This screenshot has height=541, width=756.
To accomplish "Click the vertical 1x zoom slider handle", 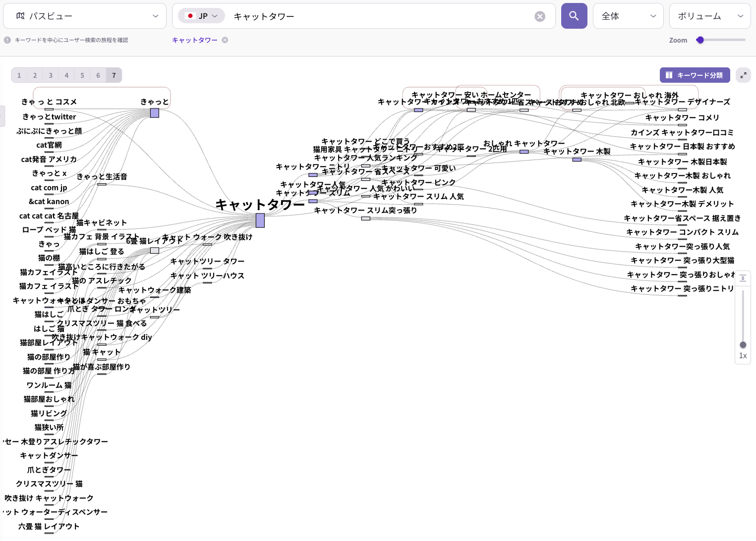I will pos(743,345).
